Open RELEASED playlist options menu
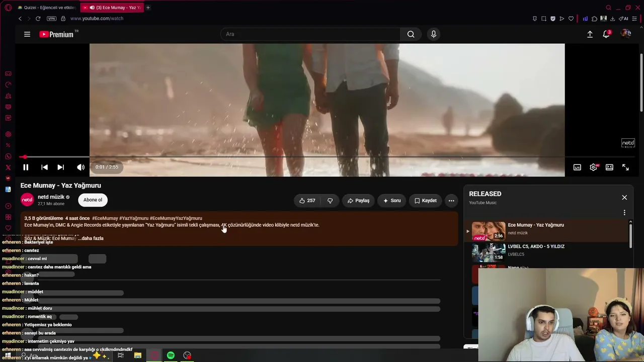Viewport: 644px width, 362px height. [x=624, y=213]
